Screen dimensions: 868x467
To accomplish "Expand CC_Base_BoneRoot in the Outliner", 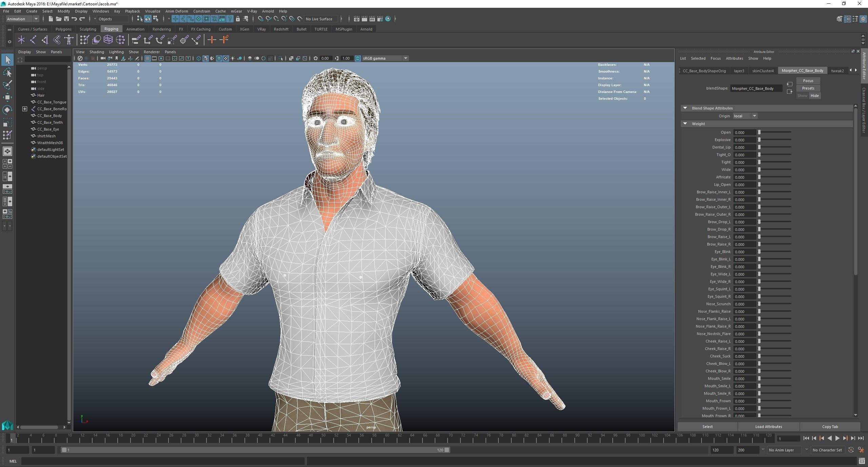I will (25, 109).
